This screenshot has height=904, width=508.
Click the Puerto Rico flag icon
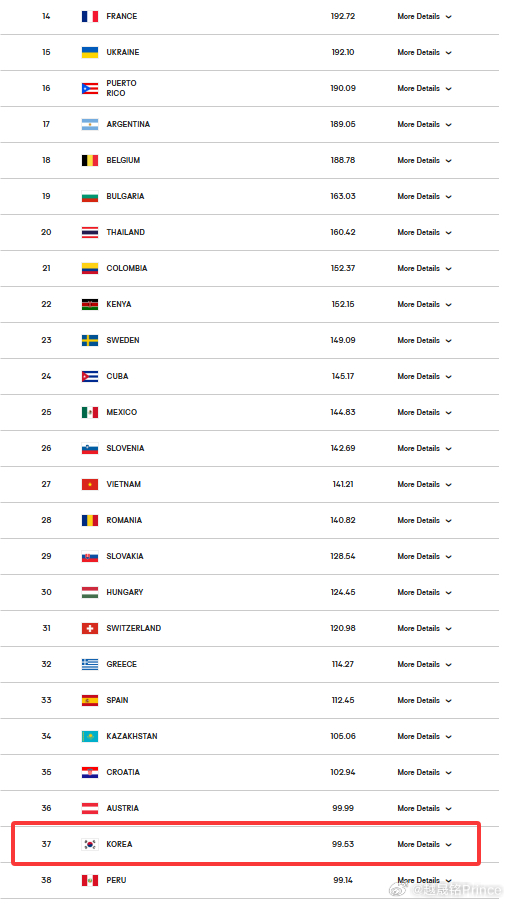89,88
